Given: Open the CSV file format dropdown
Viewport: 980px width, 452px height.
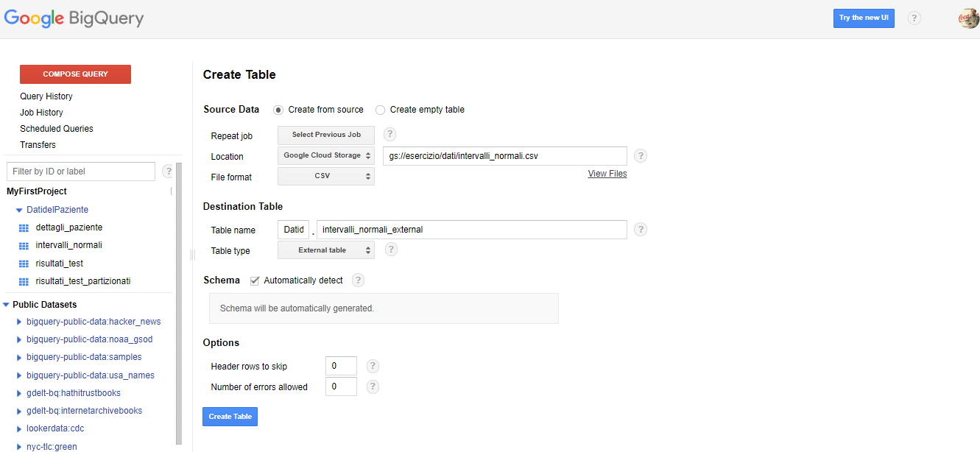Looking at the screenshot, I should pyautogui.click(x=326, y=176).
